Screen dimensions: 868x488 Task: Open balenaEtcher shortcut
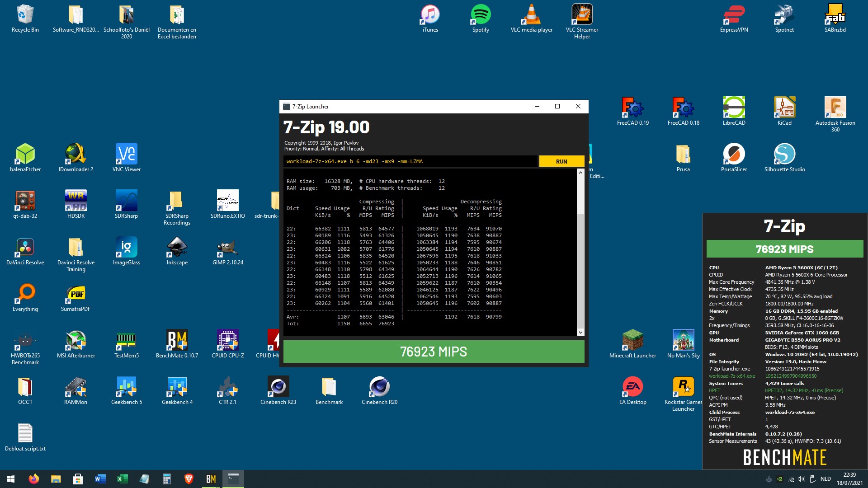(x=25, y=158)
